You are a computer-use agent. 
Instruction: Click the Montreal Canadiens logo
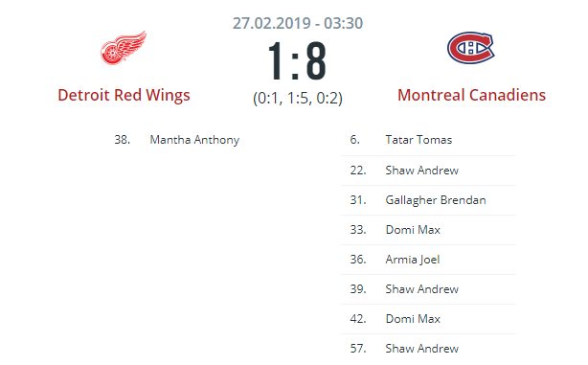pyautogui.click(x=471, y=48)
